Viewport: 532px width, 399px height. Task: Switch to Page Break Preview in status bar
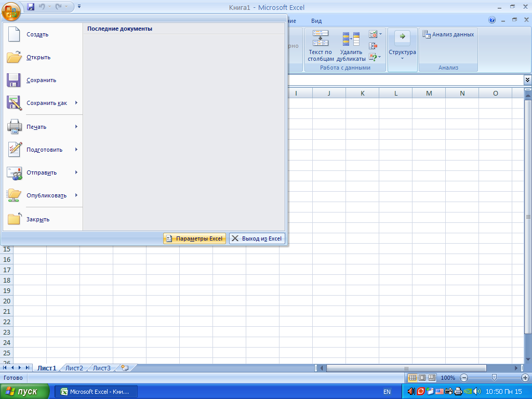coord(432,378)
